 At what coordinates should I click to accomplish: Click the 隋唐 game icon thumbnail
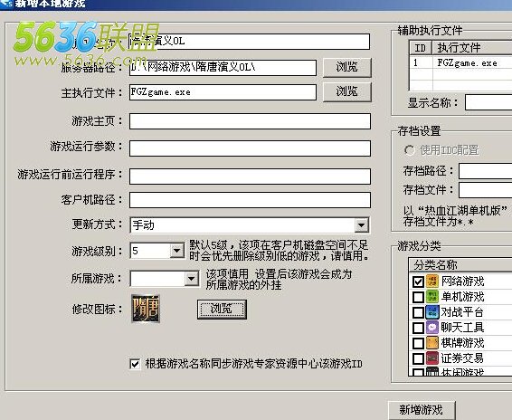146,309
